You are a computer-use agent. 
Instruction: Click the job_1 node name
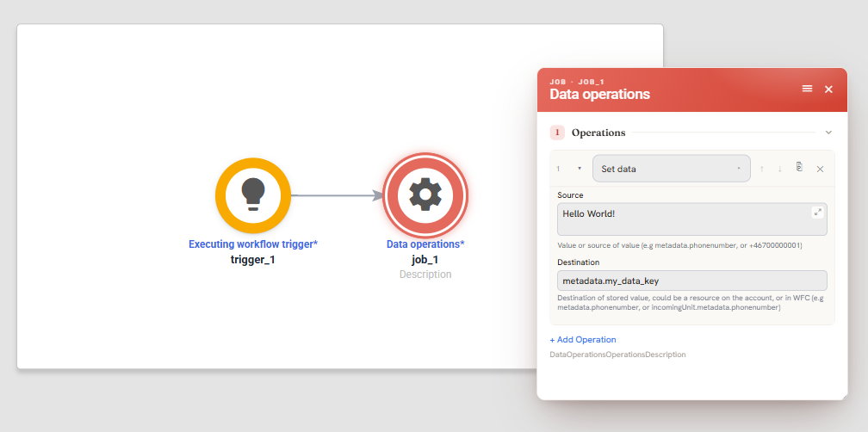(x=425, y=259)
